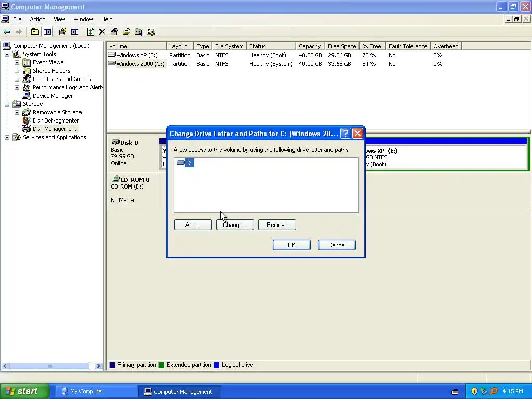This screenshot has width=532, height=399.
Task: Open the View menu
Action: pyautogui.click(x=59, y=19)
